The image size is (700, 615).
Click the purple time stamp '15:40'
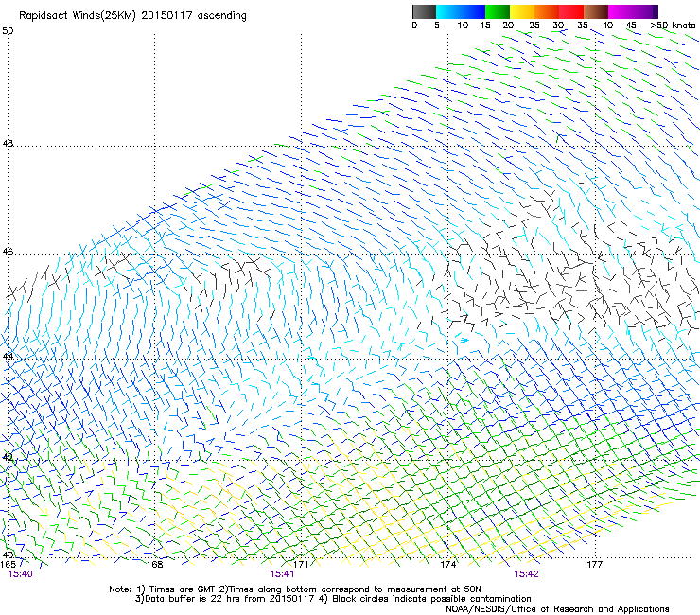coord(20,574)
